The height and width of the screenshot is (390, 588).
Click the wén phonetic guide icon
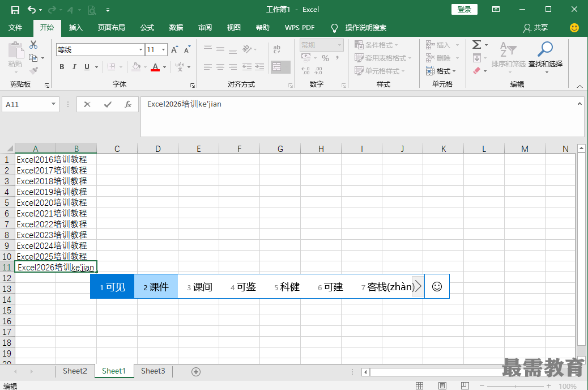point(180,67)
